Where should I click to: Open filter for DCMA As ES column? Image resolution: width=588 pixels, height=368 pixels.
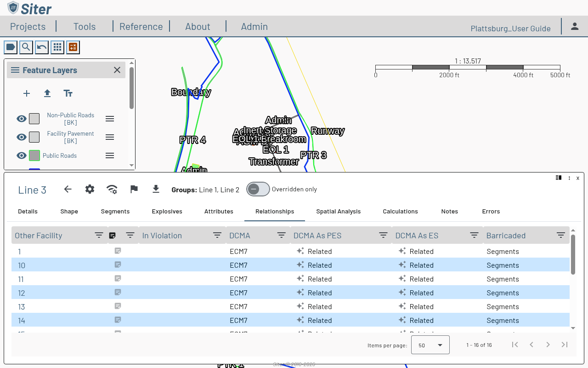[475, 235]
